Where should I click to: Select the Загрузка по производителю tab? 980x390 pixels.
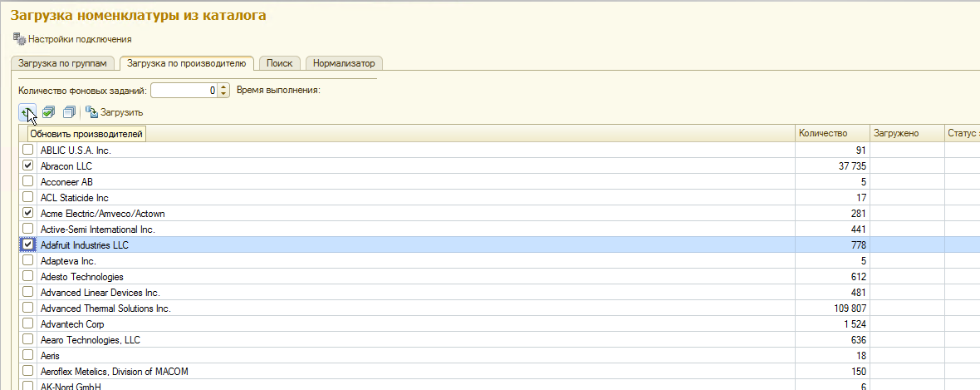[x=187, y=63]
